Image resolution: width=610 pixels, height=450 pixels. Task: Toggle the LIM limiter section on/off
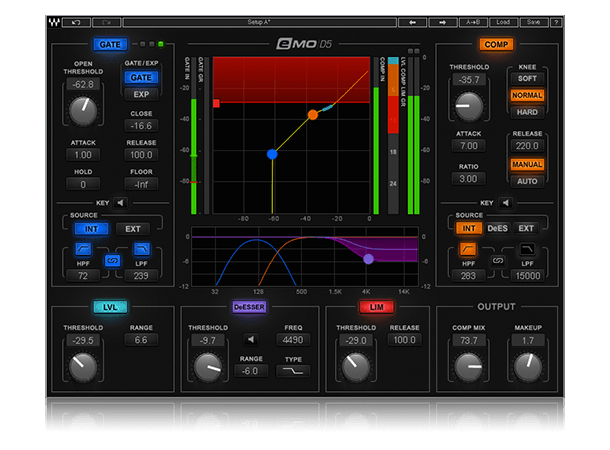point(376,307)
